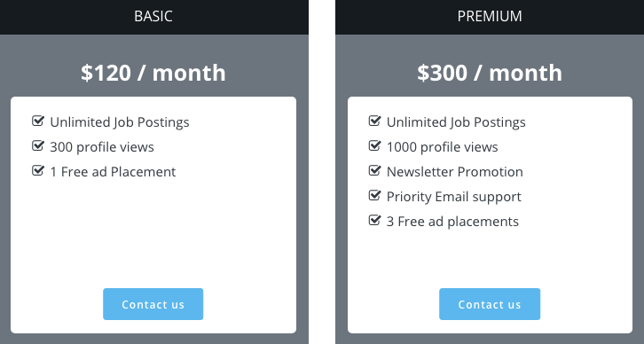This screenshot has width=644, height=344.
Task: Click the Basic plan Contact us button
Action: (x=153, y=304)
